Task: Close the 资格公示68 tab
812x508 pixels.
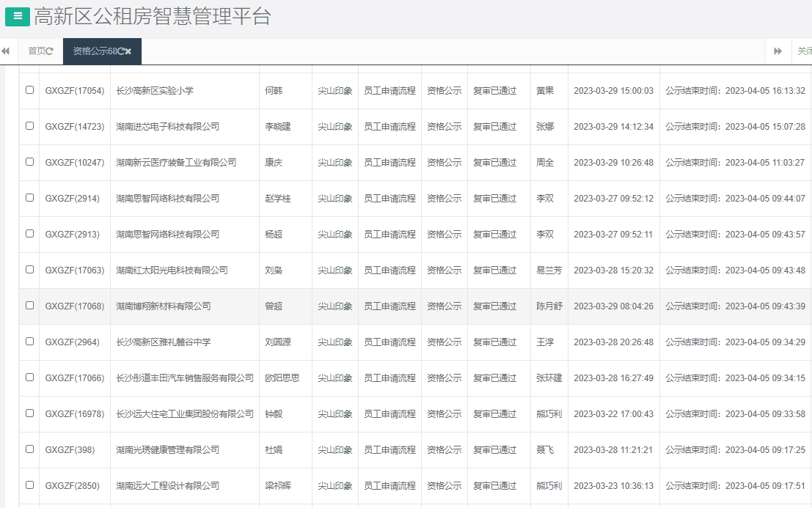Action: point(129,51)
